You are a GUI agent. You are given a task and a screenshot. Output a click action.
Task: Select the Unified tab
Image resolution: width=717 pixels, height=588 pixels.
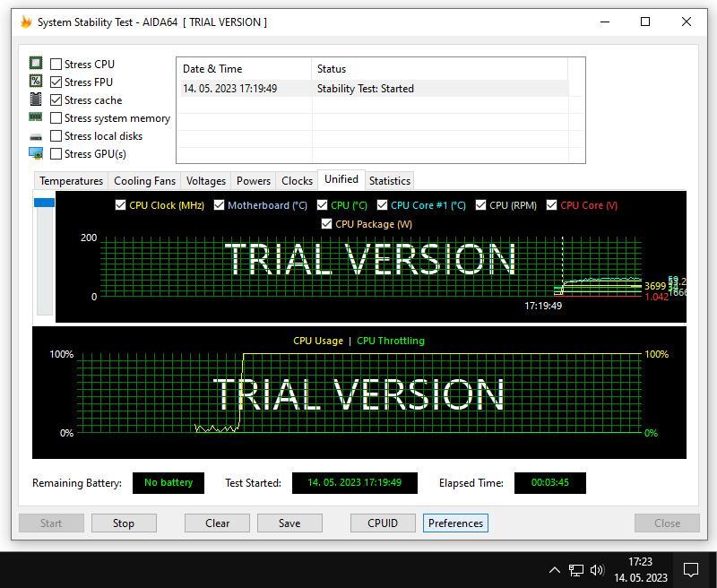click(341, 179)
